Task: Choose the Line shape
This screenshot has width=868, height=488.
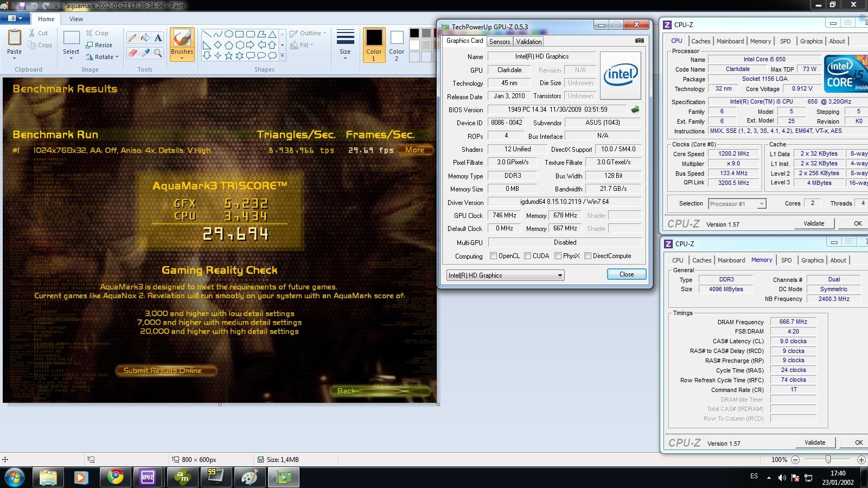Action: [x=207, y=34]
